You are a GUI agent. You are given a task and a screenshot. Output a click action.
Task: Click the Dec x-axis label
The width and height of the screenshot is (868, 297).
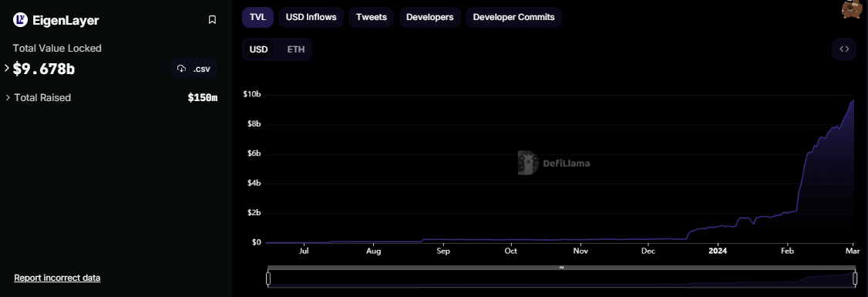pos(648,251)
